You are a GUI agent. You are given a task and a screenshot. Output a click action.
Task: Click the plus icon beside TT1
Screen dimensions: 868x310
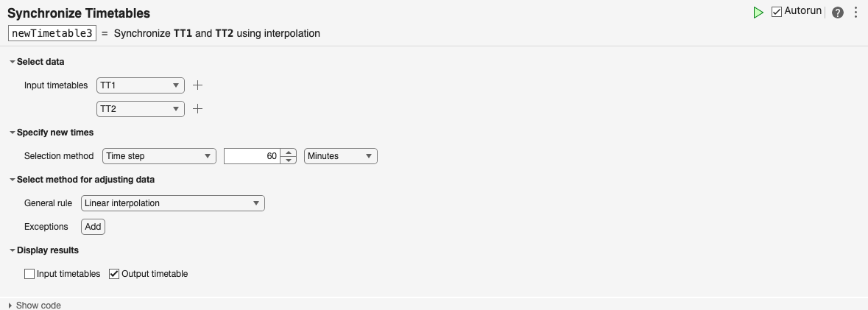coord(197,85)
